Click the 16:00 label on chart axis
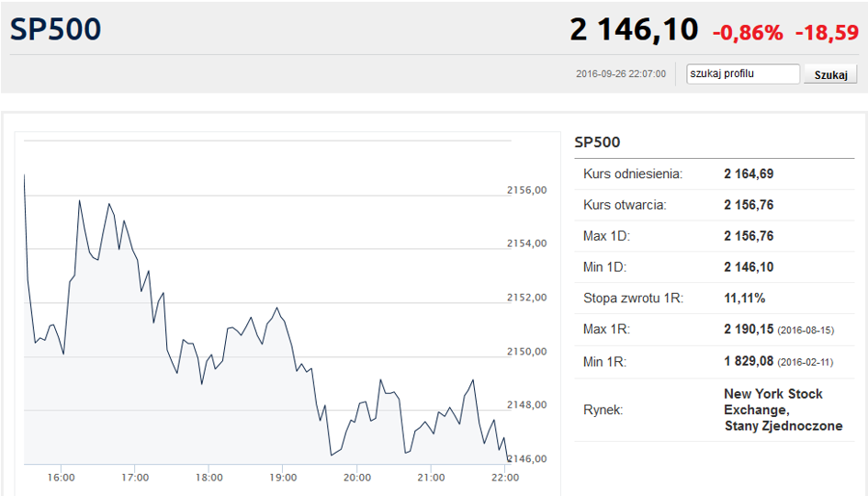The width and height of the screenshot is (868, 496). point(61,478)
